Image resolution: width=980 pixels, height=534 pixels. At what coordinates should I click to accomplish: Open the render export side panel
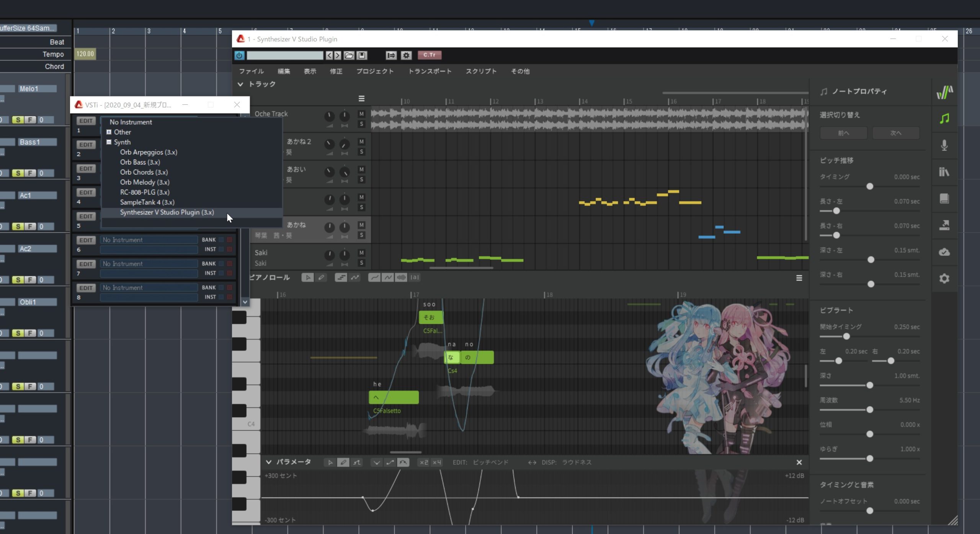point(944,225)
